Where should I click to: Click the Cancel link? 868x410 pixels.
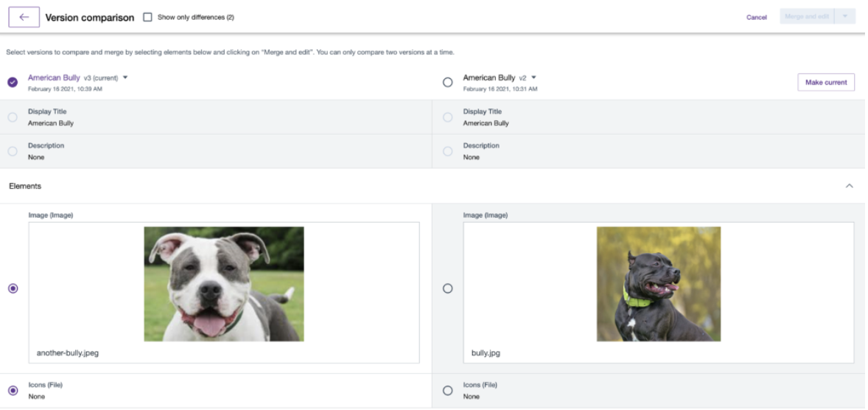pos(756,17)
